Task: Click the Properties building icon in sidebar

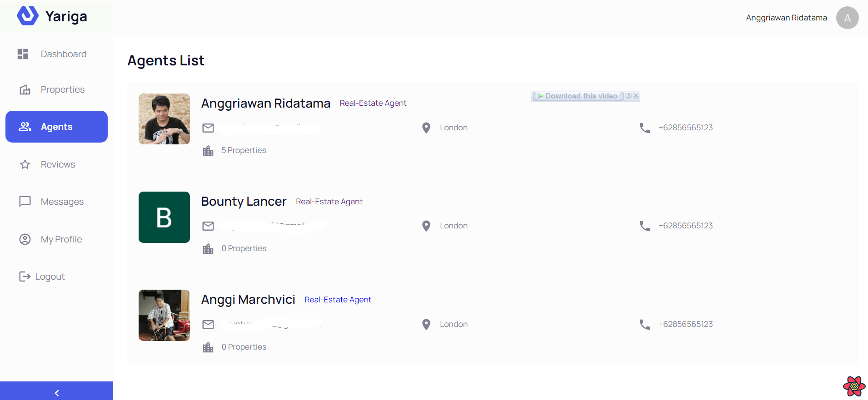Action: tap(25, 89)
